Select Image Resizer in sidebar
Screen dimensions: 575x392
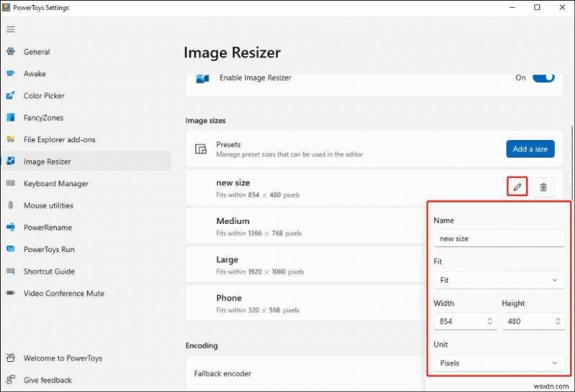[86, 162]
